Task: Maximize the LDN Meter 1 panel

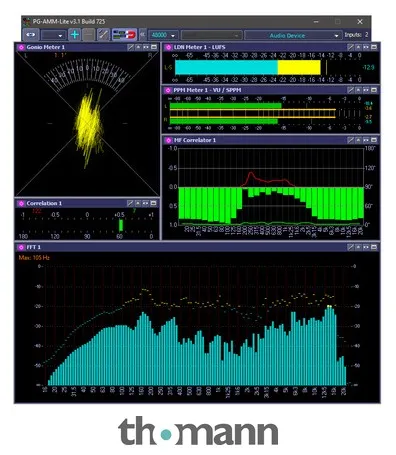Action: tap(374, 47)
